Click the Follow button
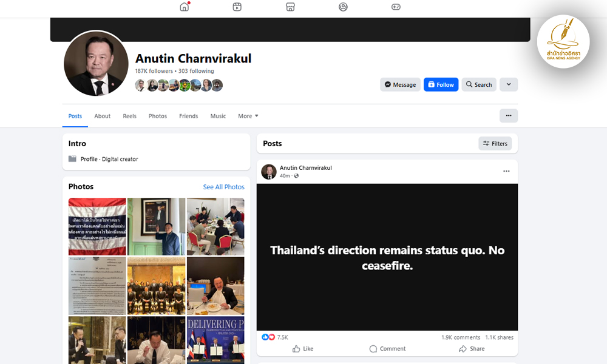 (x=441, y=85)
